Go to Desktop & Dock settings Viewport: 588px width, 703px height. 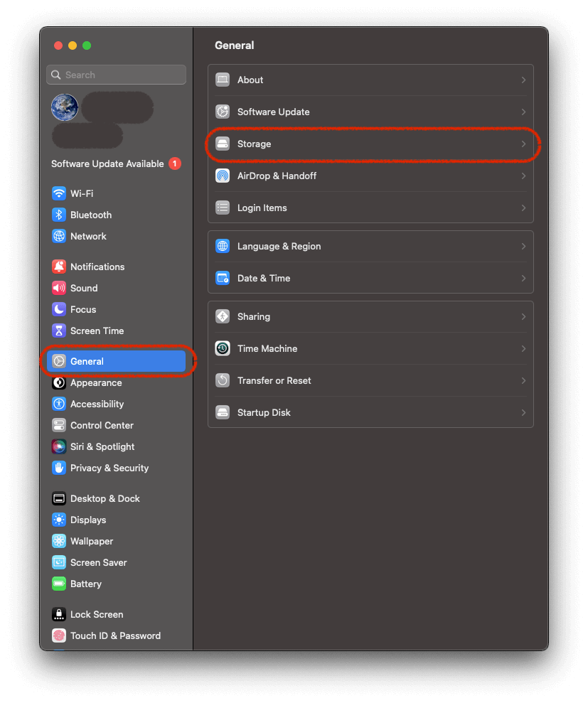(105, 498)
